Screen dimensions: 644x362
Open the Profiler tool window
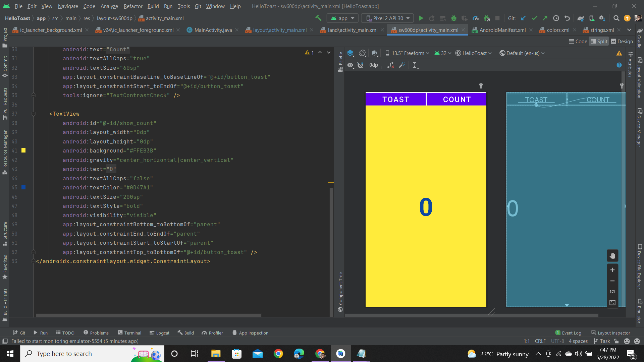tap(212, 333)
